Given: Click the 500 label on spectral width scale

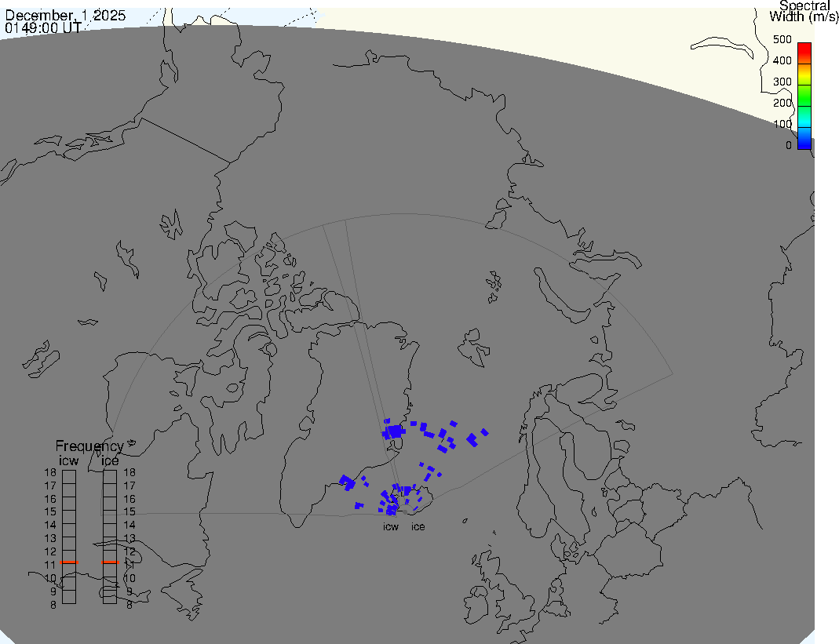Looking at the screenshot, I should [x=782, y=39].
